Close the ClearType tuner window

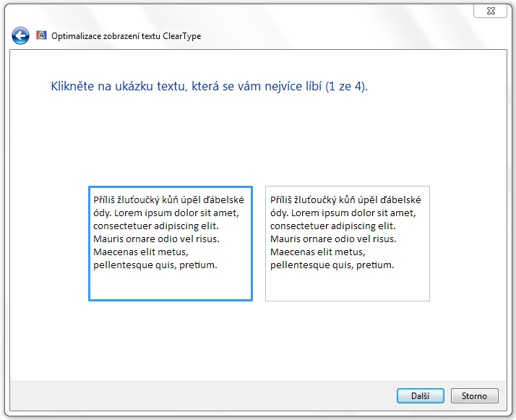pyautogui.click(x=490, y=11)
